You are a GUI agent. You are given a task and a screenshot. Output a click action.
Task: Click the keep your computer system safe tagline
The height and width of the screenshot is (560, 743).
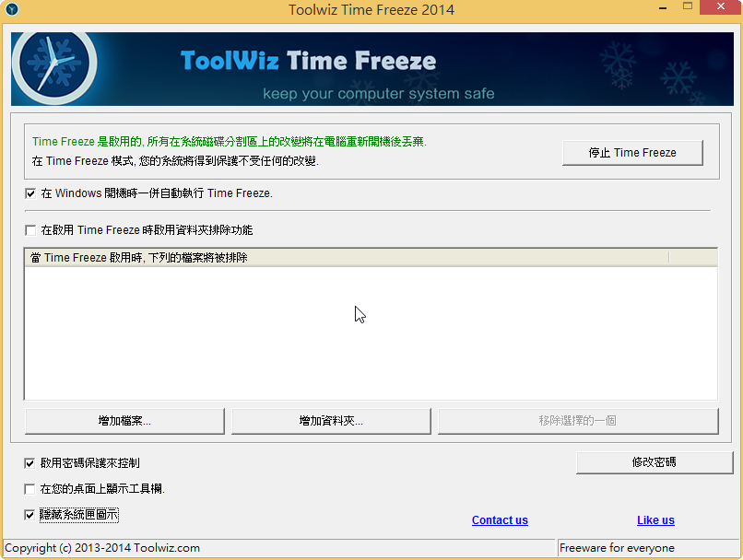379,94
